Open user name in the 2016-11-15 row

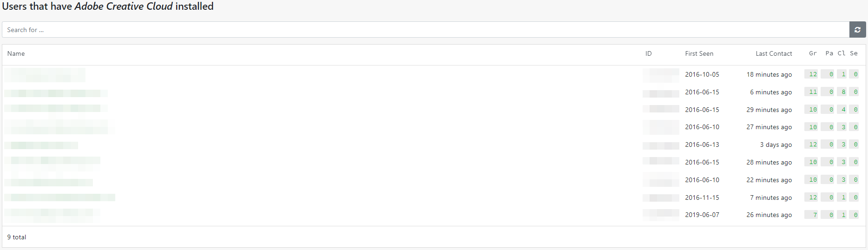[60, 197]
